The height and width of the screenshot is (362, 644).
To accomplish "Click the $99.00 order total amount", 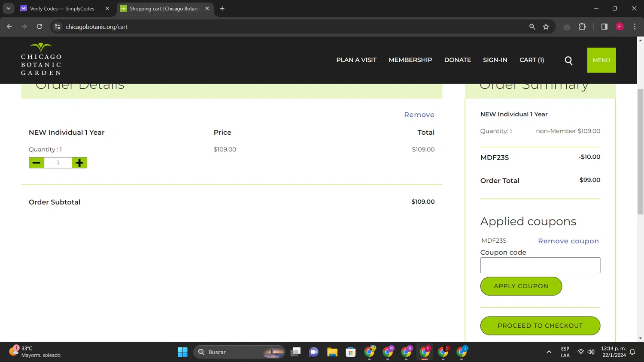I will (590, 180).
